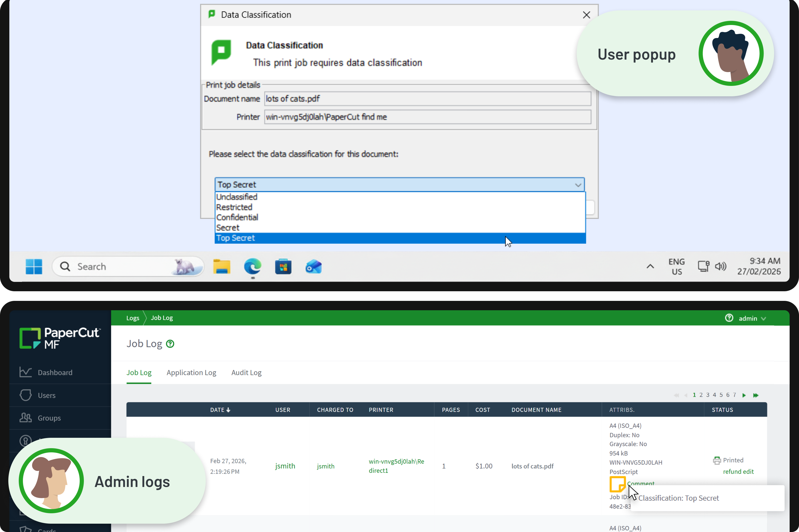Choose Unclassified classification option
The image size is (799, 532).
click(x=237, y=197)
